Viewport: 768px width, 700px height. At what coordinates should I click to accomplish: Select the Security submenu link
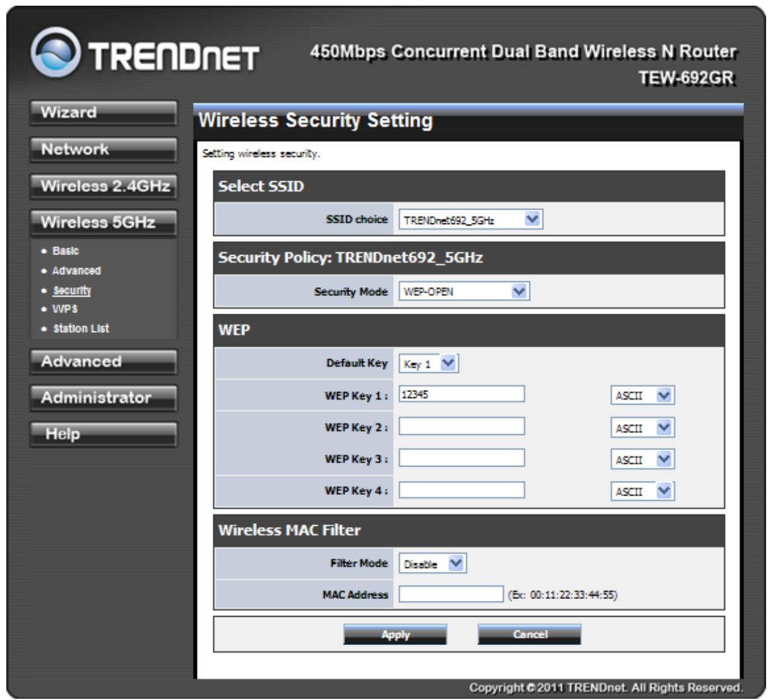pos(72,290)
